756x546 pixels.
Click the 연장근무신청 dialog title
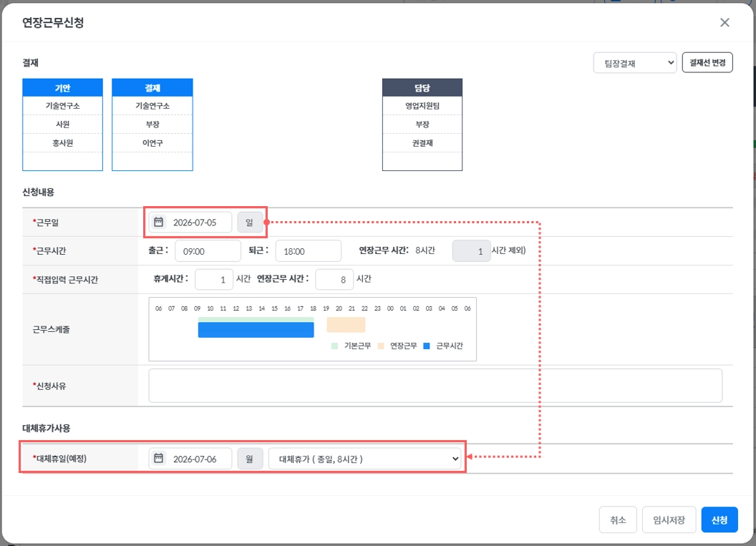coord(53,23)
